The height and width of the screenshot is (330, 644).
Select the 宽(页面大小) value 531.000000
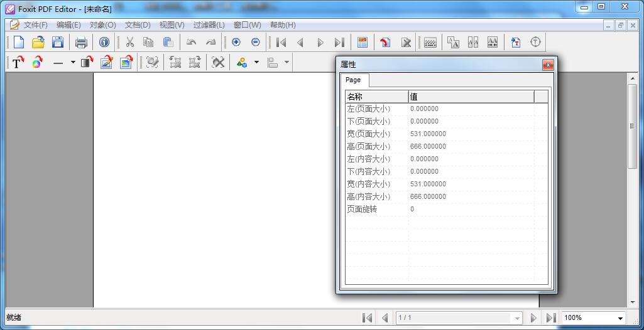[428, 134]
